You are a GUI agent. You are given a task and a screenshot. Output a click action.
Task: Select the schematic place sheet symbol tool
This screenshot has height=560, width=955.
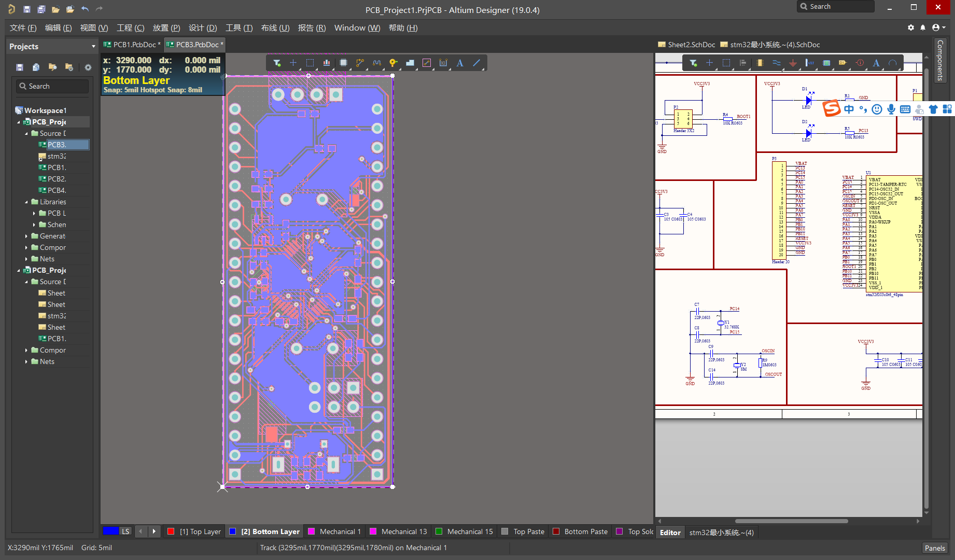point(826,63)
